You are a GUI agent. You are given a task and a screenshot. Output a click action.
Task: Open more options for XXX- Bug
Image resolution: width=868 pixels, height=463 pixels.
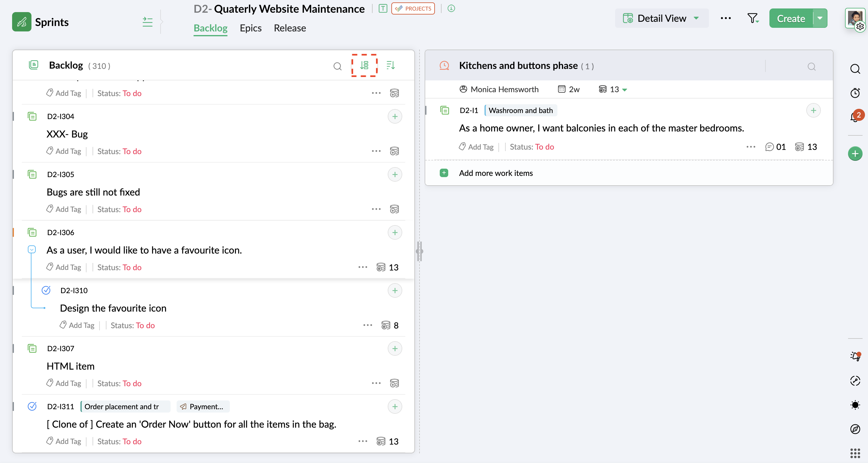coord(376,151)
